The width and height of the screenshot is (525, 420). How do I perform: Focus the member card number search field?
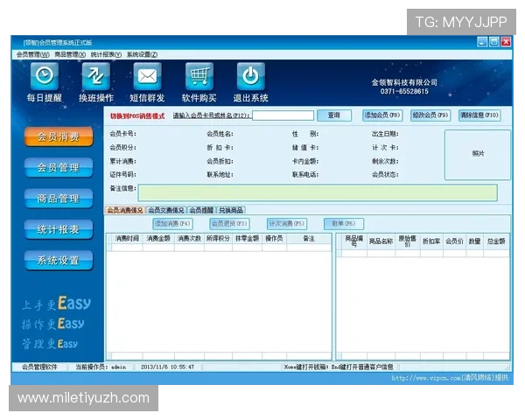coord(283,115)
